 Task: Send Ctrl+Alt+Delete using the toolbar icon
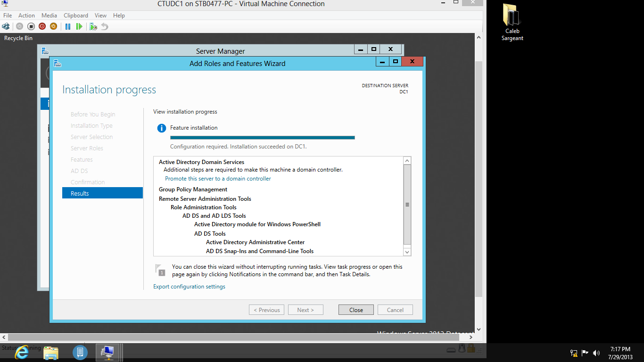coord(6,26)
